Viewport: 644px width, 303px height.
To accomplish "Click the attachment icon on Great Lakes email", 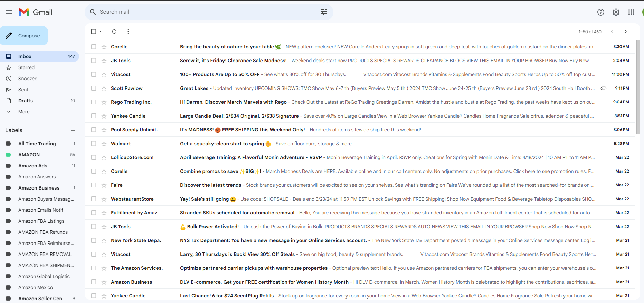I will click(604, 88).
